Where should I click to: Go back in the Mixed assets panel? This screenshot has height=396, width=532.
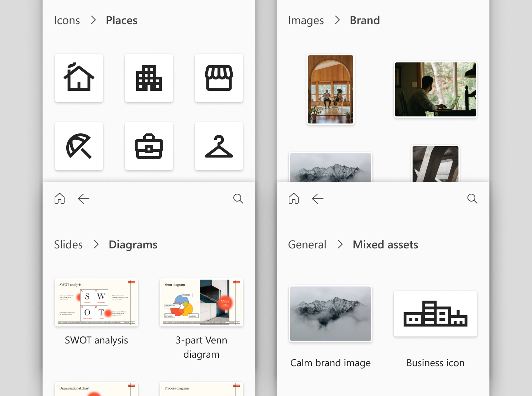(318, 199)
